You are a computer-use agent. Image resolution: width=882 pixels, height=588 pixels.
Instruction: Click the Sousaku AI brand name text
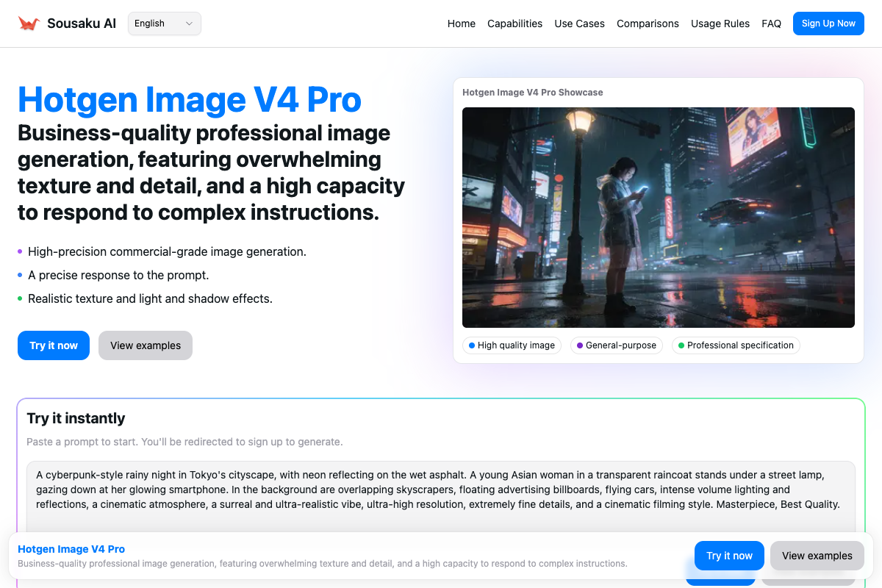click(82, 24)
